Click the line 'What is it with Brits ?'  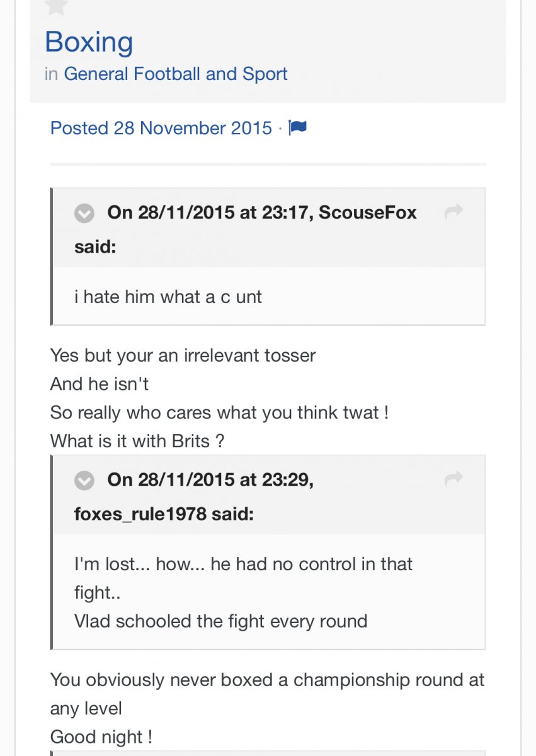137,441
